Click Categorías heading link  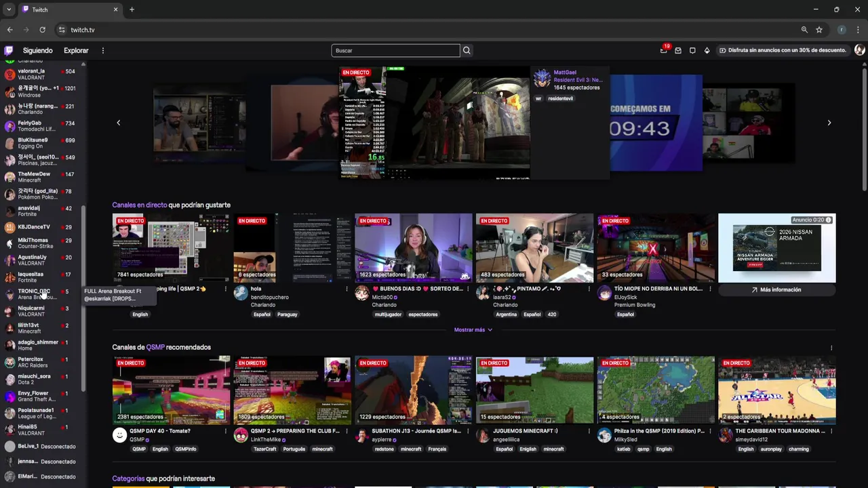pyautogui.click(x=128, y=479)
